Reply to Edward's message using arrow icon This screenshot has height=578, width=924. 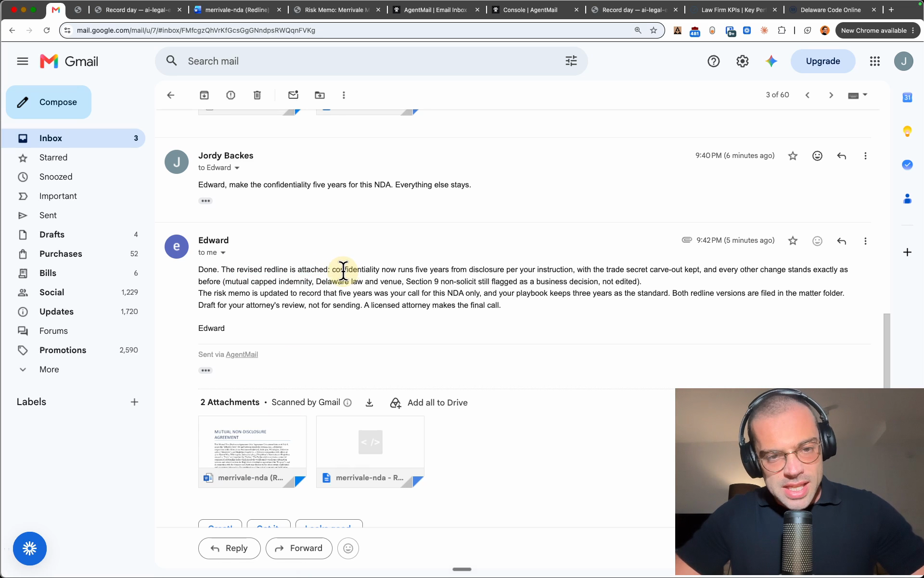[x=841, y=241]
